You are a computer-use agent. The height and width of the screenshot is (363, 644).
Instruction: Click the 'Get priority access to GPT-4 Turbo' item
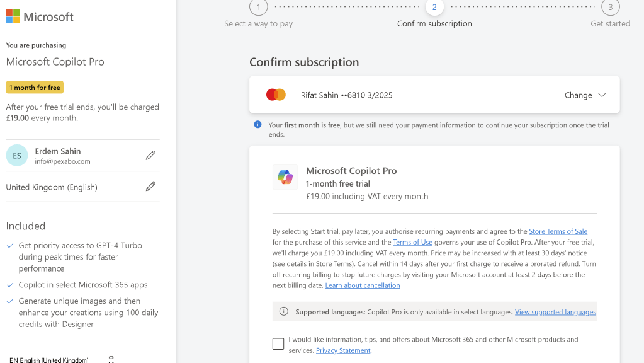point(80,256)
